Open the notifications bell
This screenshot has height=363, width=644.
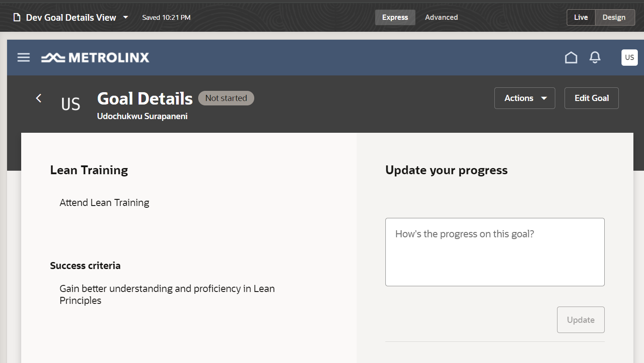point(595,57)
